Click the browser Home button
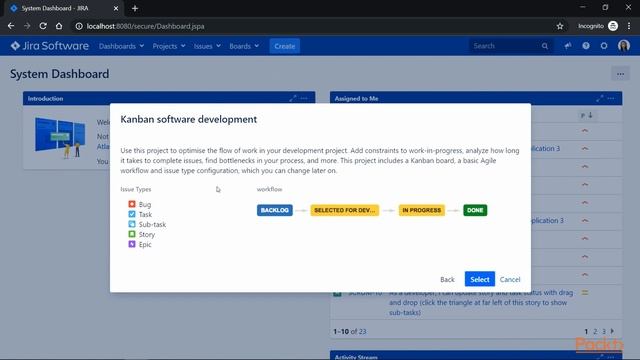This screenshot has width=640, height=360. 59,26
